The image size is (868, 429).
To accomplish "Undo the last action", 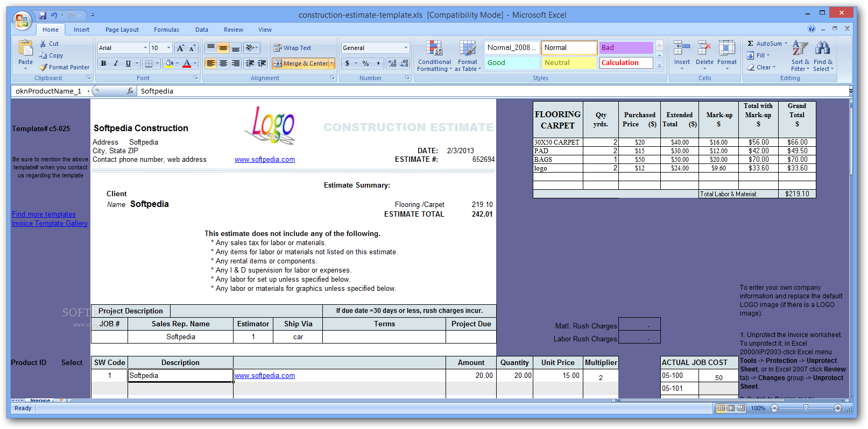I will (54, 16).
